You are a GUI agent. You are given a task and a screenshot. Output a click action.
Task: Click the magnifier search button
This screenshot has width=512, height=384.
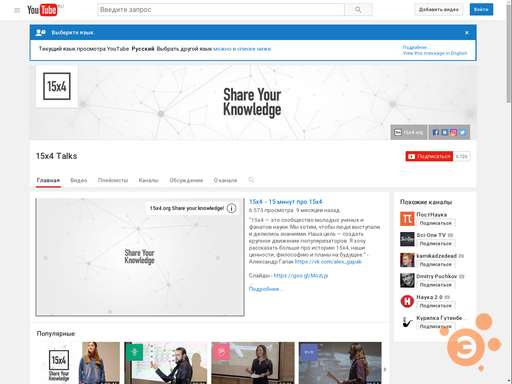click(358, 10)
